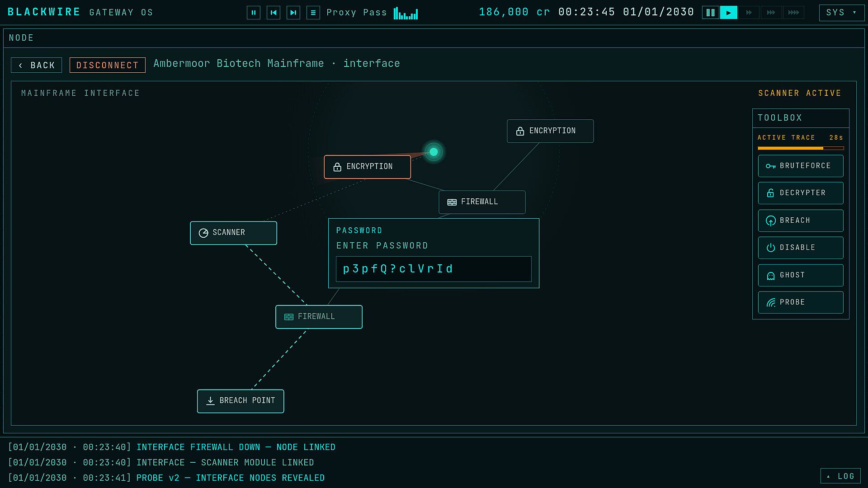Click brick-wall icon on lower Firewall node
The height and width of the screenshot is (488, 868).
click(288, 317)
